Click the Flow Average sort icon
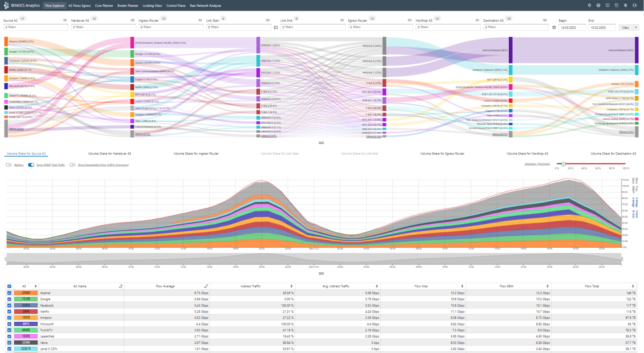 pyautogui.click(x=206, y=286)
